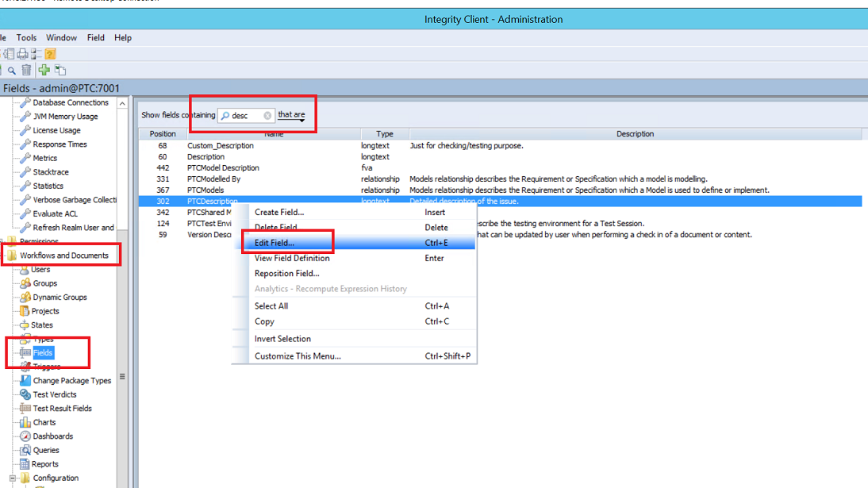Open the Tools menu
This screenshot has width=868, height=488.
pos(26,37)
